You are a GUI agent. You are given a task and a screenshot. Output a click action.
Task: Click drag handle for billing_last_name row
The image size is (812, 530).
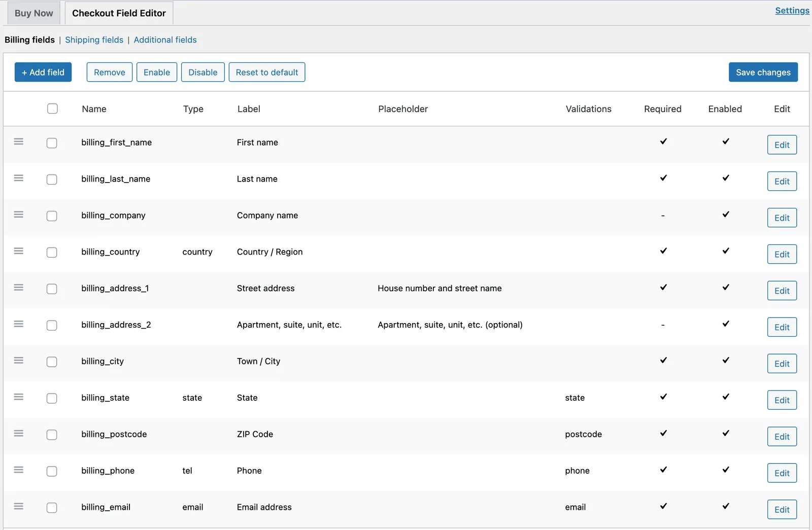click(x=19, y=178)
